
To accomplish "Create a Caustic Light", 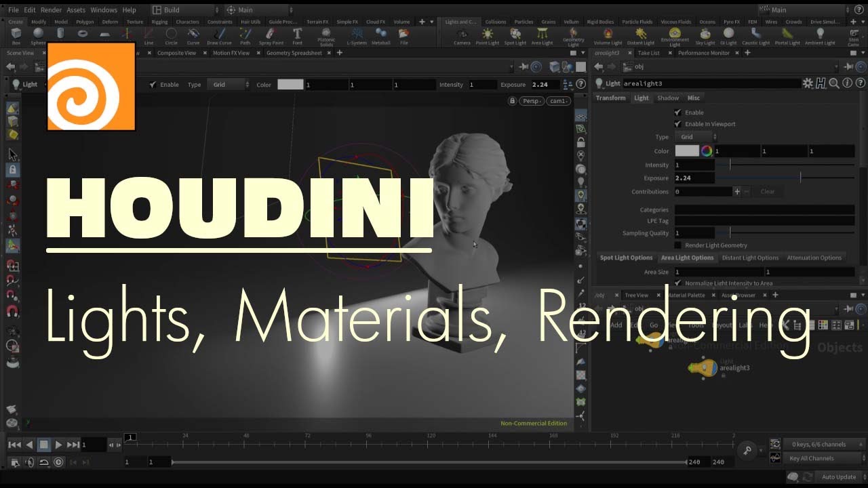I will [x=756, y=36].
